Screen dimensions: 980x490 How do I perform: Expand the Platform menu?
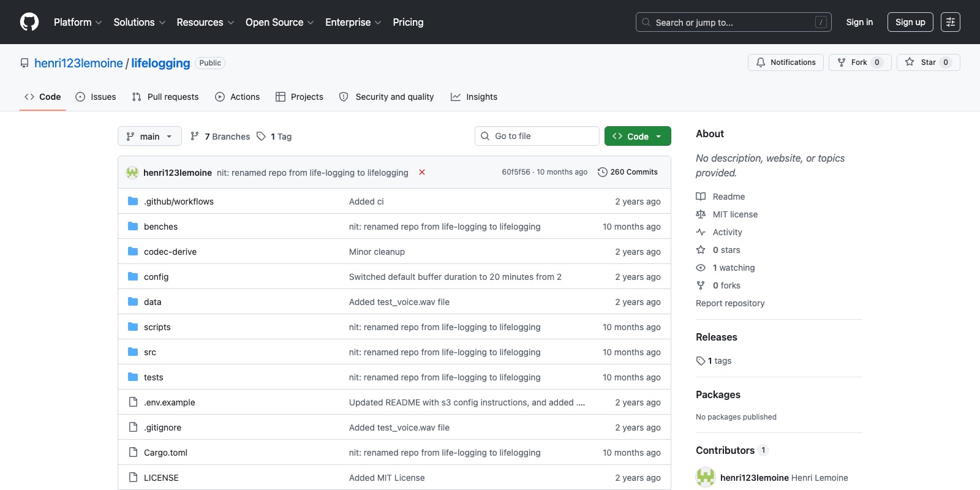tap(78, 22)
